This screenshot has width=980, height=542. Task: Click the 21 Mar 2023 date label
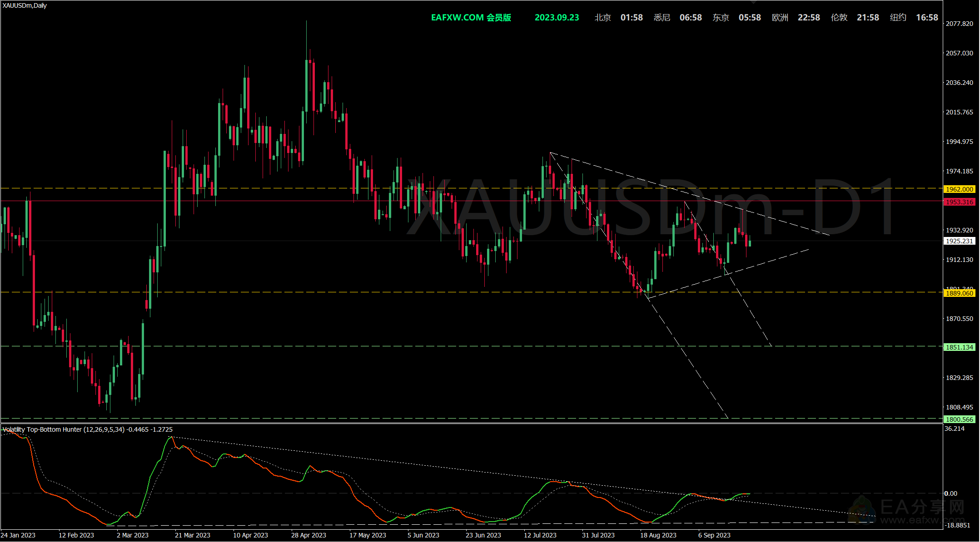point(193,535)
